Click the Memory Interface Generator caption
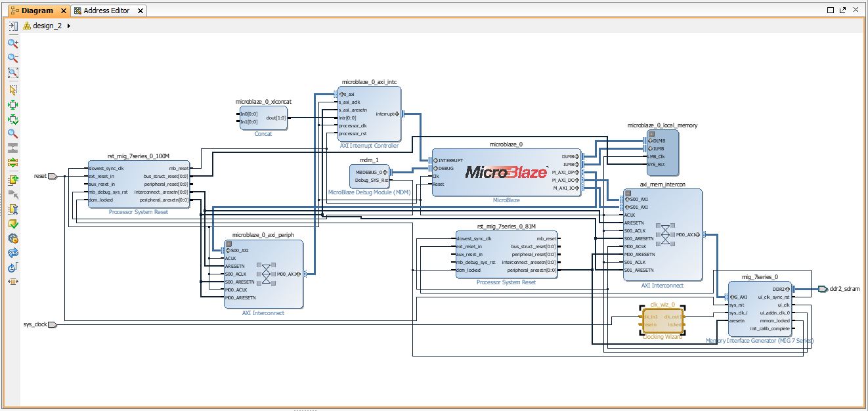Image resolution: width=868 pixels, height=411 pixels. (x=760, y=341)
